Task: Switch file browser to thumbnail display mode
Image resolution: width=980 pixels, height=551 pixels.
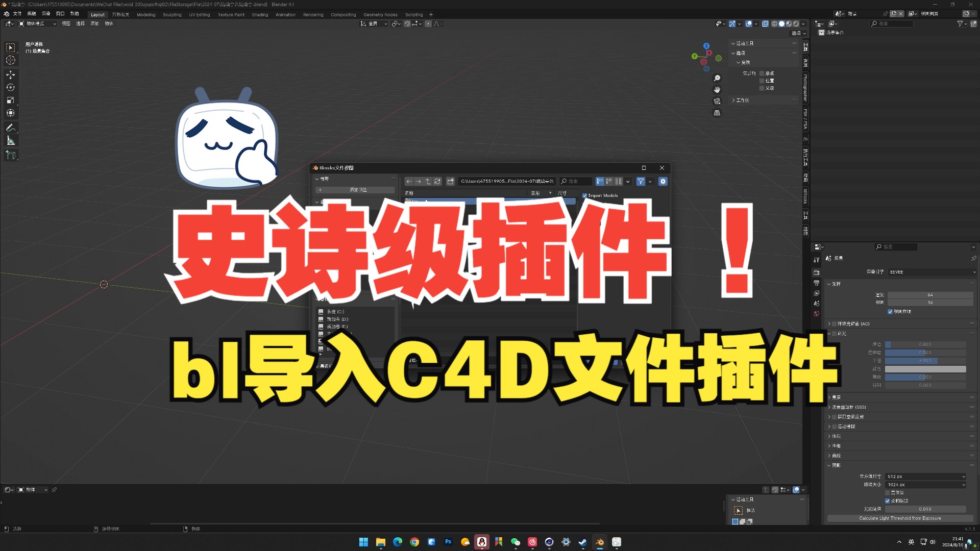Action: (619, 181)
